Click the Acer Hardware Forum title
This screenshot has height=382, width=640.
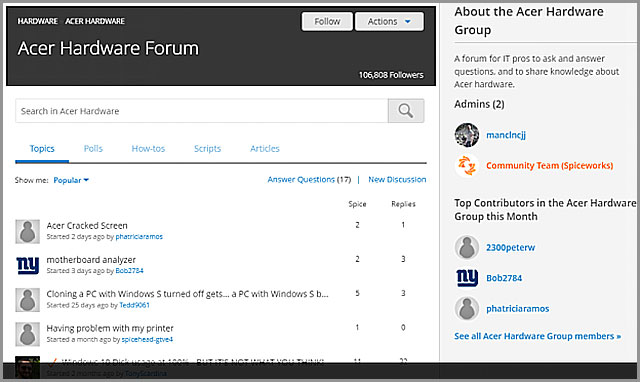click(x=108, y=48)
